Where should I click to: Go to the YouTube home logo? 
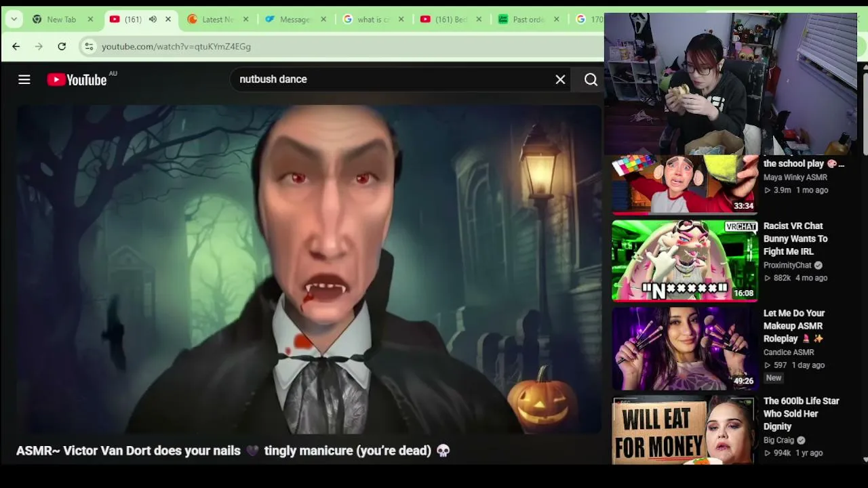pyautogui.click(x=77, y=80)
